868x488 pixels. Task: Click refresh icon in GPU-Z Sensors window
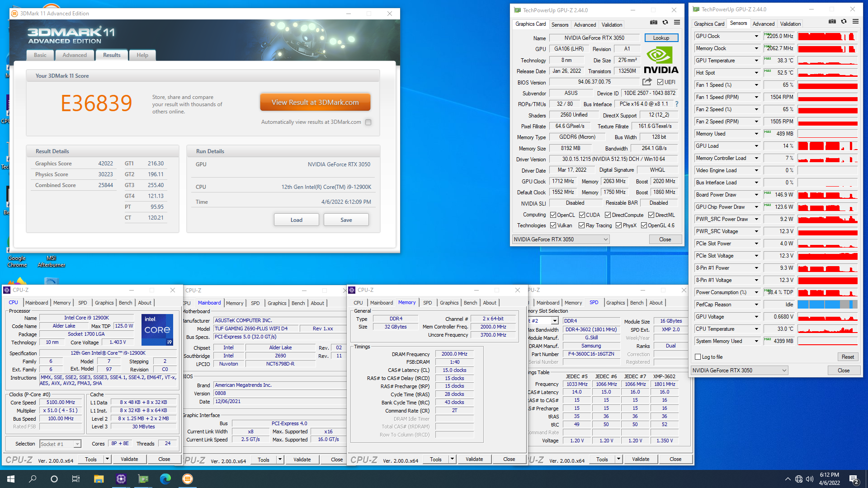844,21
